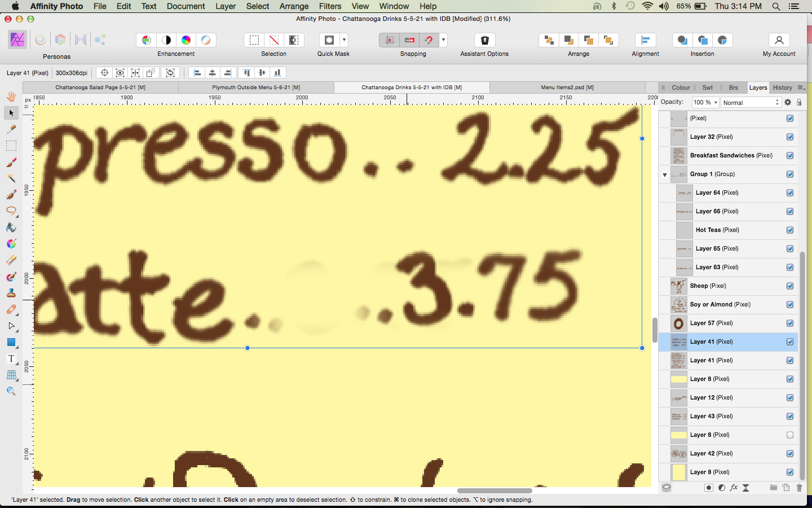This screenshot has height=508, width=812.
Task: Select the Clone stamp tool
Action: pyautogui.click(x=11, y=293)
